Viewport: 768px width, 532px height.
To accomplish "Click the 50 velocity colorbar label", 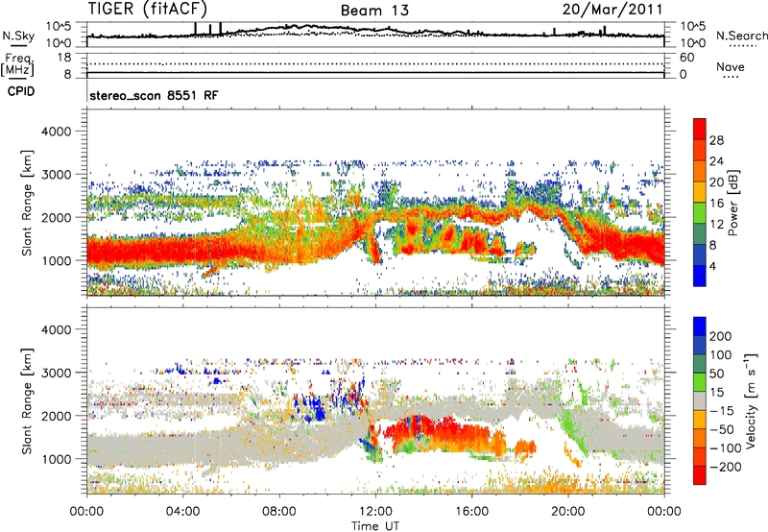I will pyautogui.click(x=716, y=374).
